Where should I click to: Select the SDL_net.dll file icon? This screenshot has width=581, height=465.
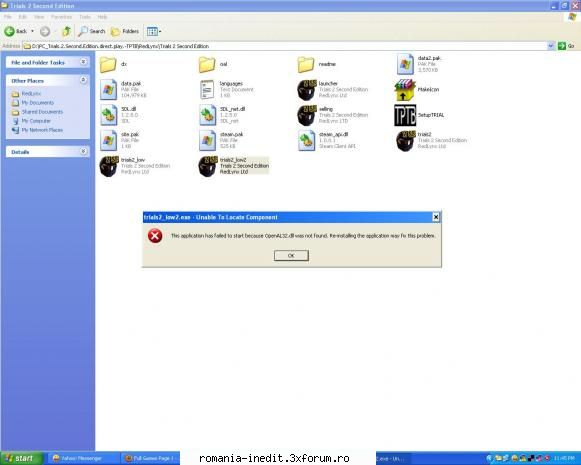[x=207, y=115]
